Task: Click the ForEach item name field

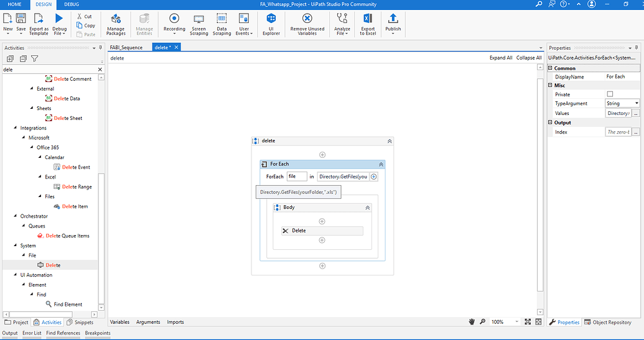Action: point(297,177)
